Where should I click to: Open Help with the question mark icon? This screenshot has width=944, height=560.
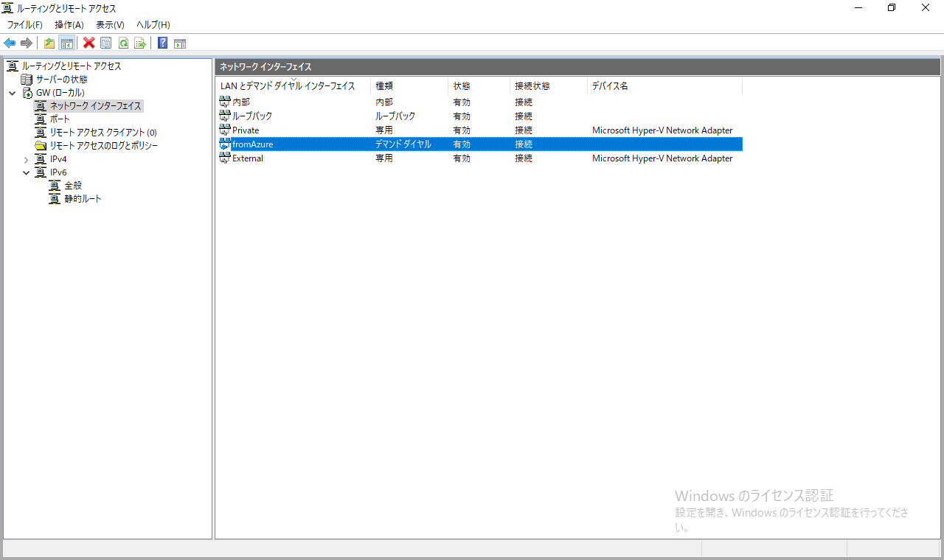162,43
